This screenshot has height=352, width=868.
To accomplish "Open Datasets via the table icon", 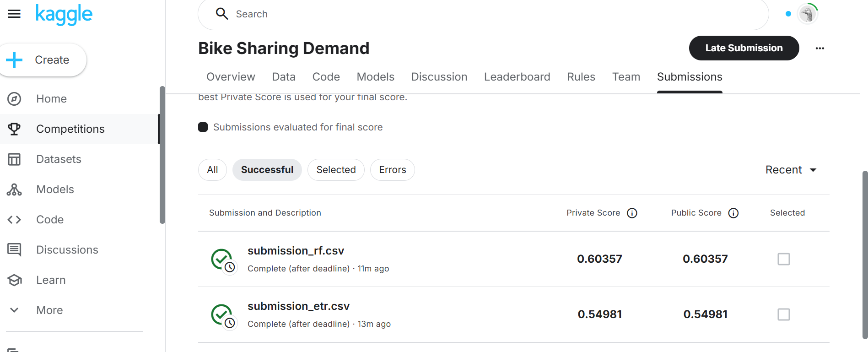I will [x=14, y=159].
